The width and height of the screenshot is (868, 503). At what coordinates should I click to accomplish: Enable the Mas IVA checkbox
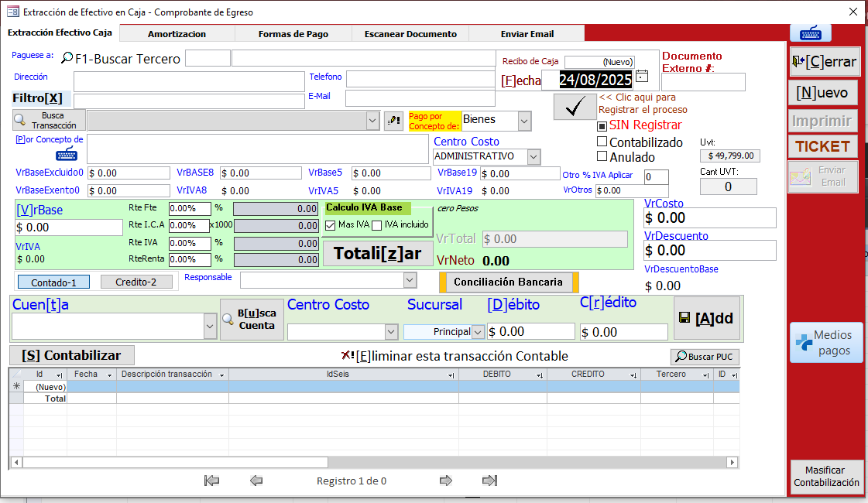click(x=331, y=225)
